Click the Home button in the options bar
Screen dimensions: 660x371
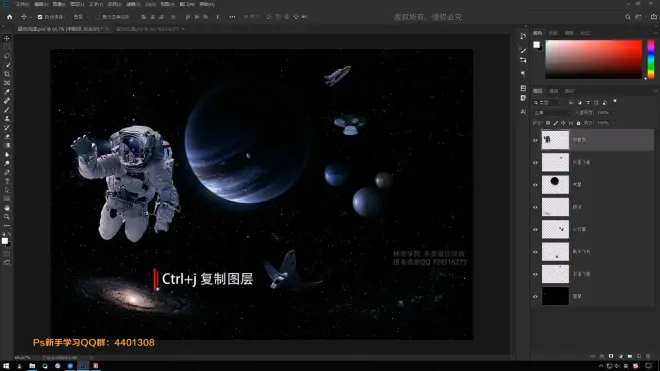[x=9, y=17]
